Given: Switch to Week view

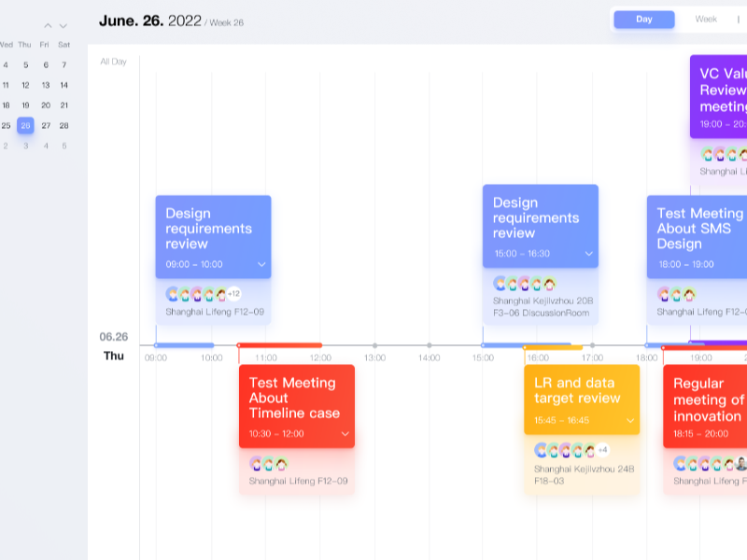Looking at the screenshot, I should click(x=706, y=20).
